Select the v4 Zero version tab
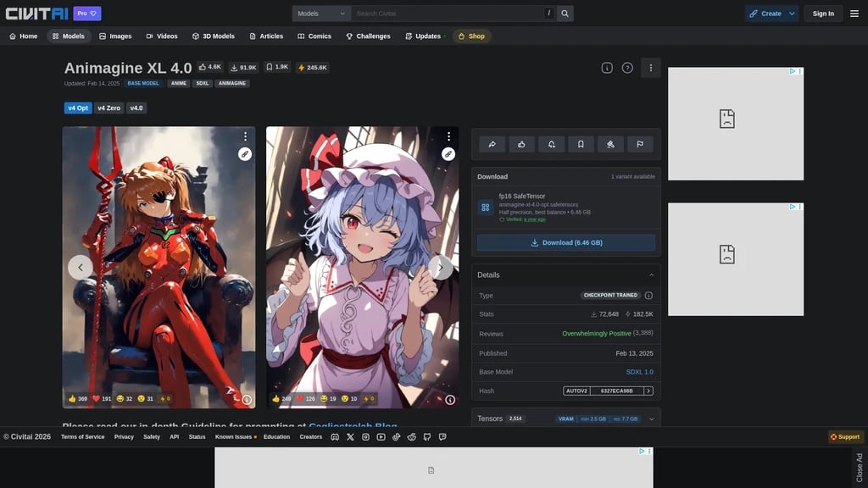The height and width of the screenshot is (488, 868). pyautogui.click(x=109, y=108)
